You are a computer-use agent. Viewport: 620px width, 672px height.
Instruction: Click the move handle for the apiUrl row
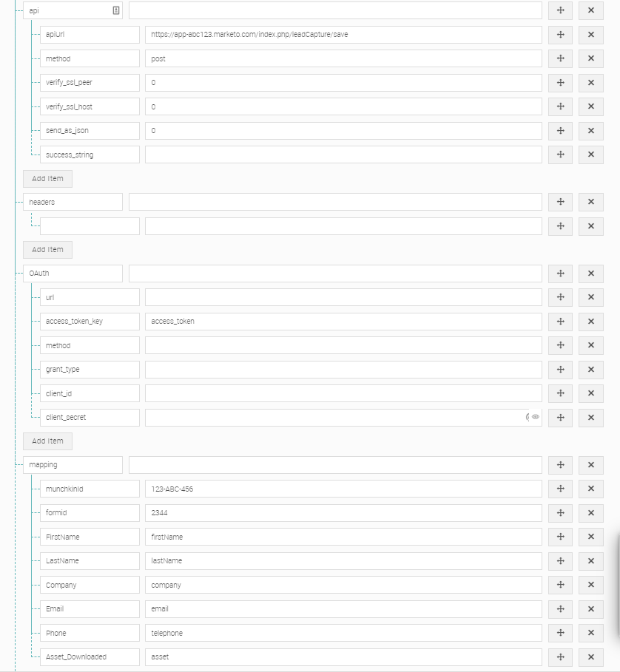pyautogui.click(x=560, y=35)
